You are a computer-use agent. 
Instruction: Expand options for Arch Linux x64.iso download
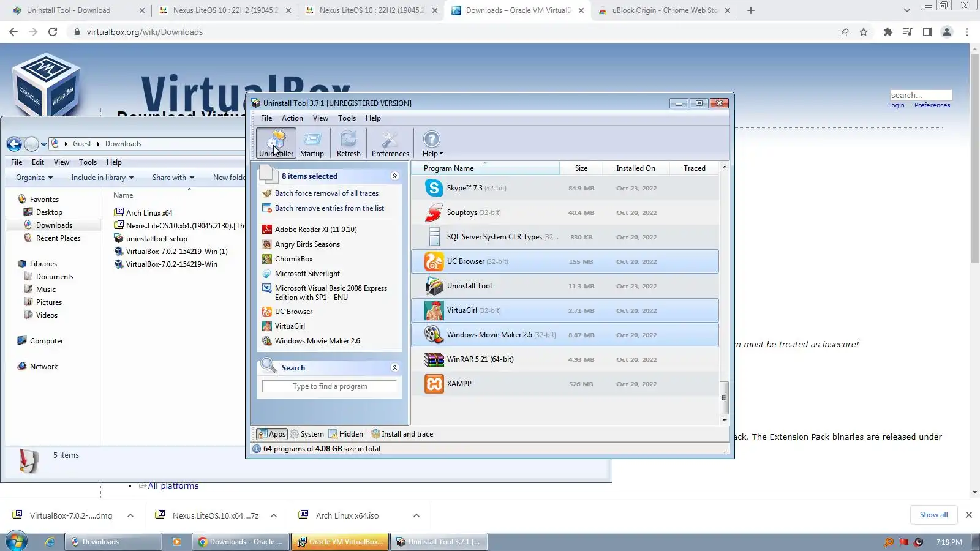click(x=417, y=515)
